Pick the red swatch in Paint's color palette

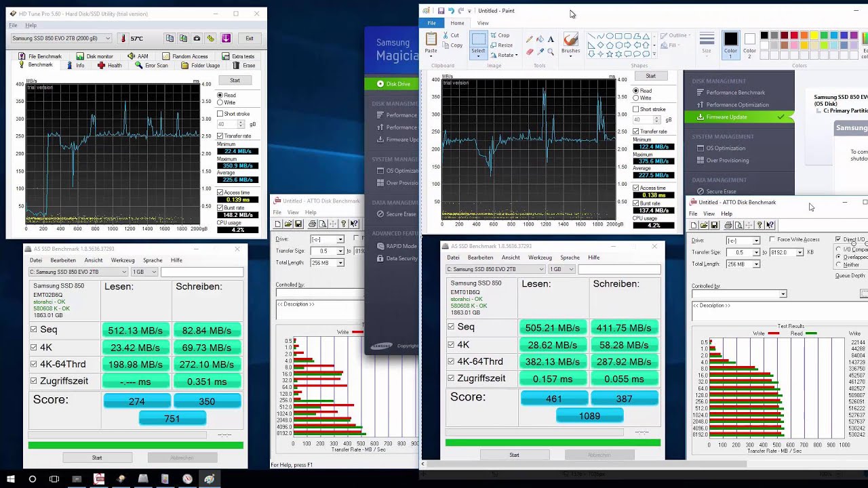pos(794,35)
